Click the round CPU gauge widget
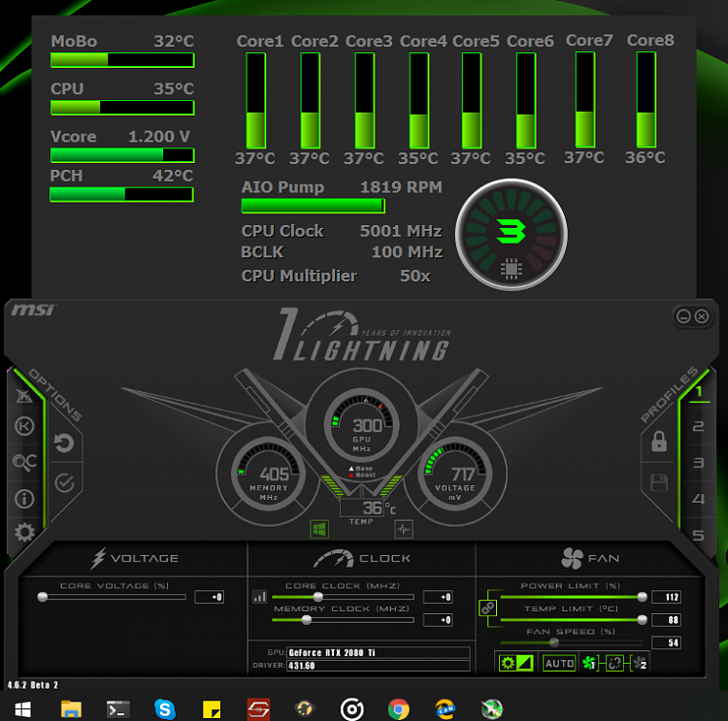Screen dimensions: 728x721 [511, 235]
